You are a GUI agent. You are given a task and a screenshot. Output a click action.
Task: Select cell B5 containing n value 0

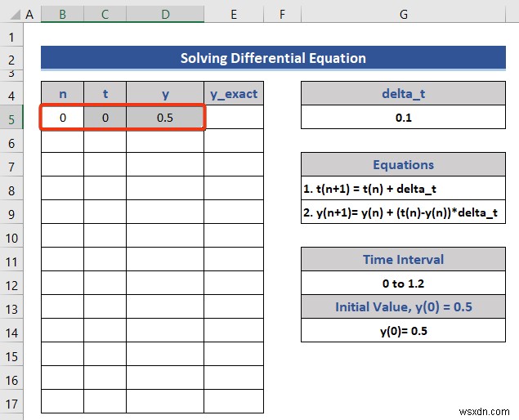(63, 117)
